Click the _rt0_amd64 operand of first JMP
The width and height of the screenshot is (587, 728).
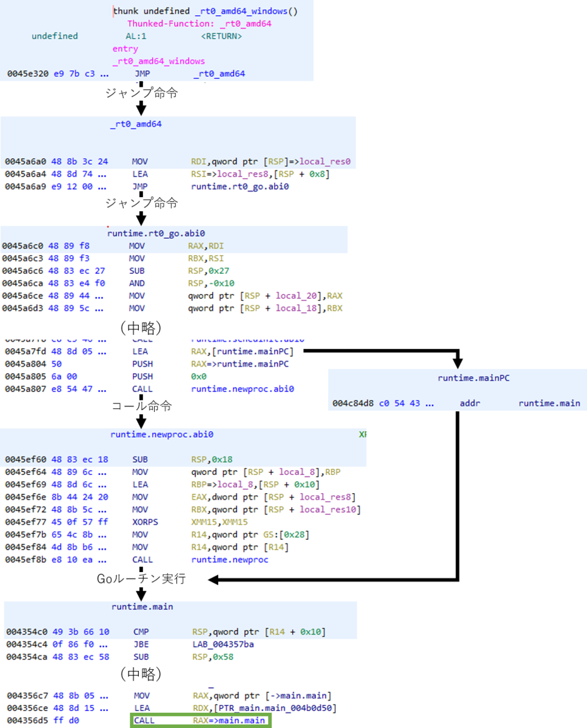[219, 74]
